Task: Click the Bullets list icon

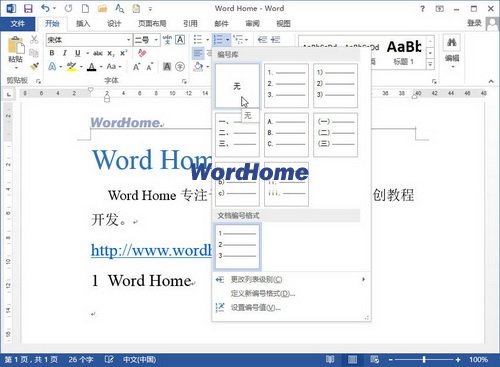Action: [198, 40]
